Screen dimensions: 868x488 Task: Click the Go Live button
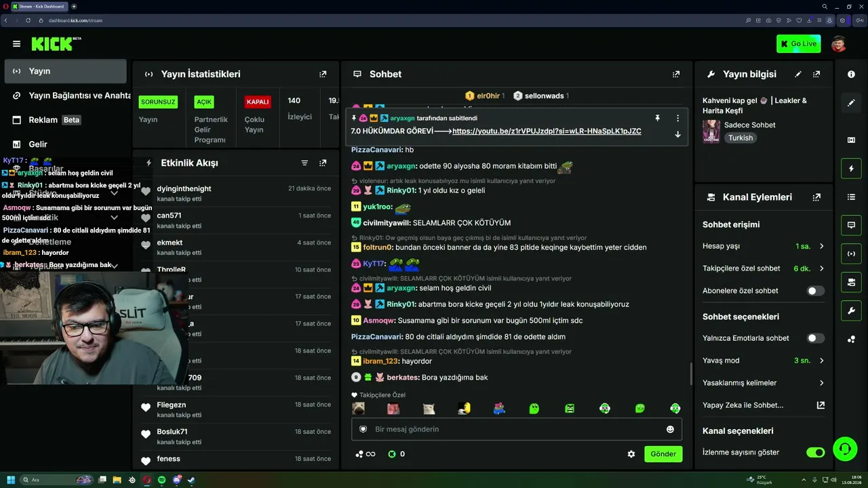click(798, 44)
